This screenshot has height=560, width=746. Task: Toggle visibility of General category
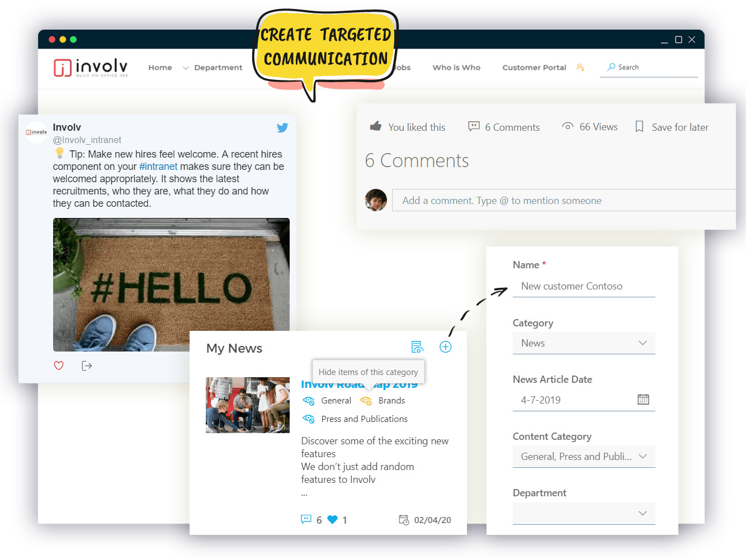click(308, 401)
